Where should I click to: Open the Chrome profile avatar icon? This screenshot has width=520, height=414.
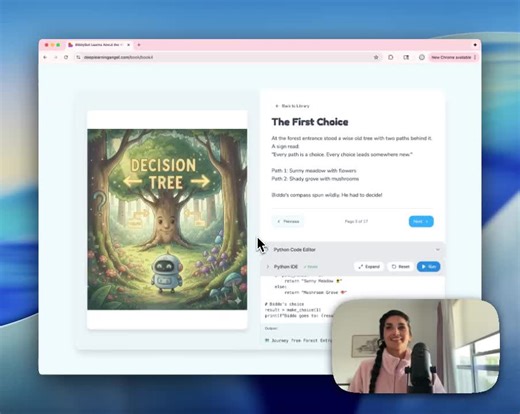(422, 57)
